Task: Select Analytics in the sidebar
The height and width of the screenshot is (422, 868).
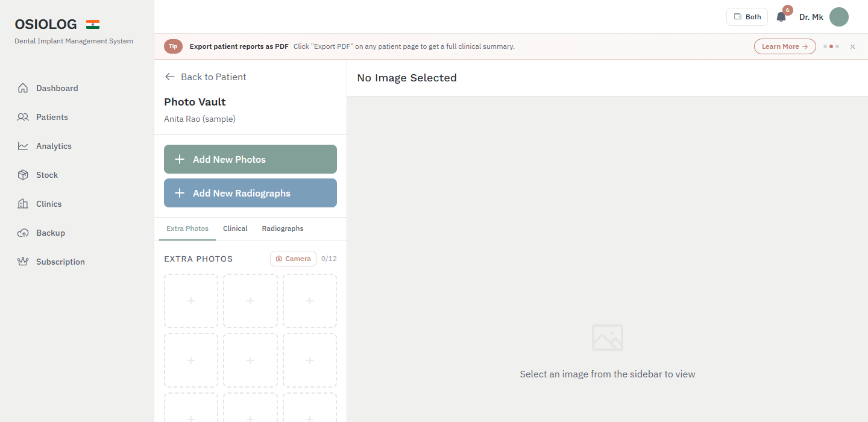Action: [54, 146]
